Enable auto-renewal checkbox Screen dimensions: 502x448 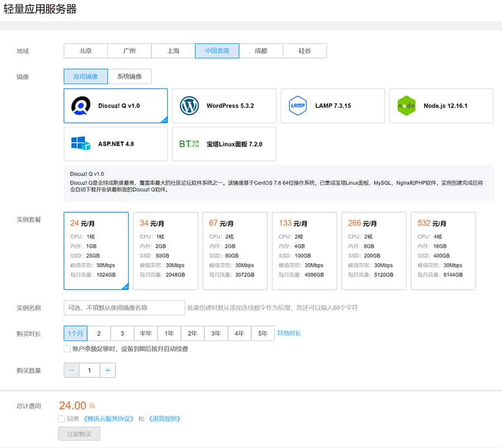[67, 349]
